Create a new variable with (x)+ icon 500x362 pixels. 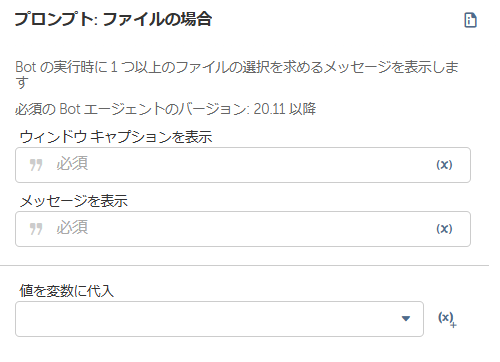pos(447,319)
